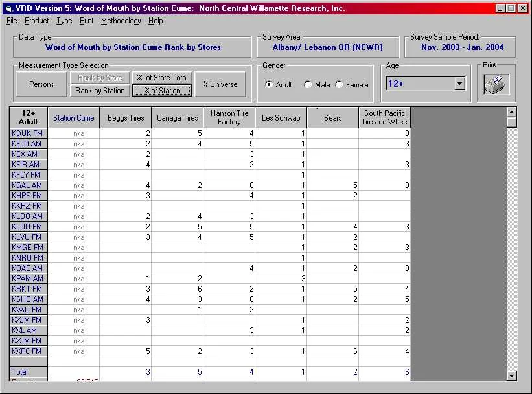Screen dimensions: 532x394
Task: Click the Sears column header
Action: click(x=333, y=118)
